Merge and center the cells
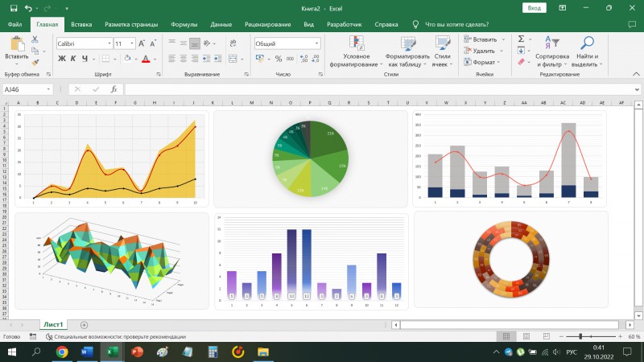This screenshot has height=362, width=644. (233, 59)
